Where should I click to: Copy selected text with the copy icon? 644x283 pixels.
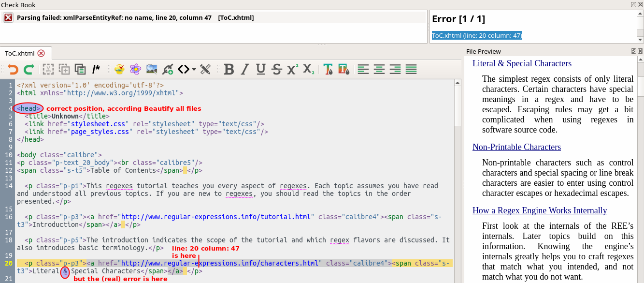pos(64,69)
